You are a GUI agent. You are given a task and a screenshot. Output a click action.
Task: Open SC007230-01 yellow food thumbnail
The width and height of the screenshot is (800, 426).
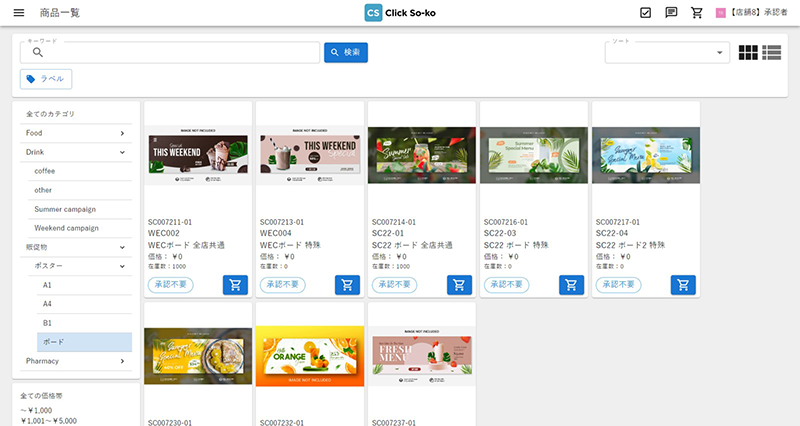click(x=198, y=356)
